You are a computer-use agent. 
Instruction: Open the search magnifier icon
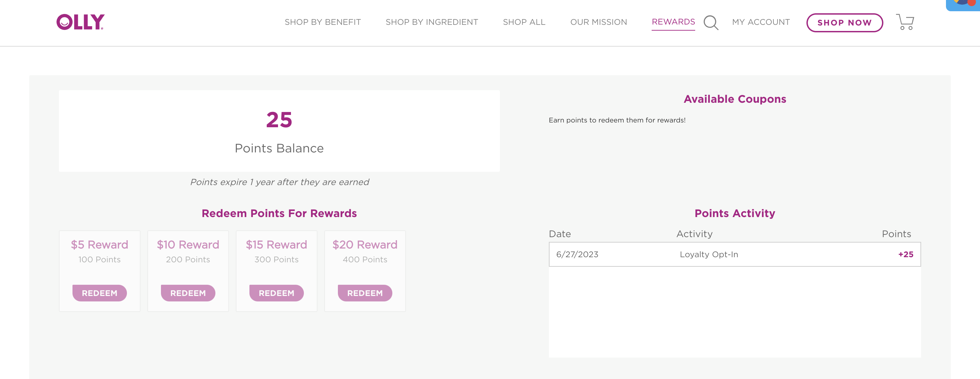[x=710, y=22]
